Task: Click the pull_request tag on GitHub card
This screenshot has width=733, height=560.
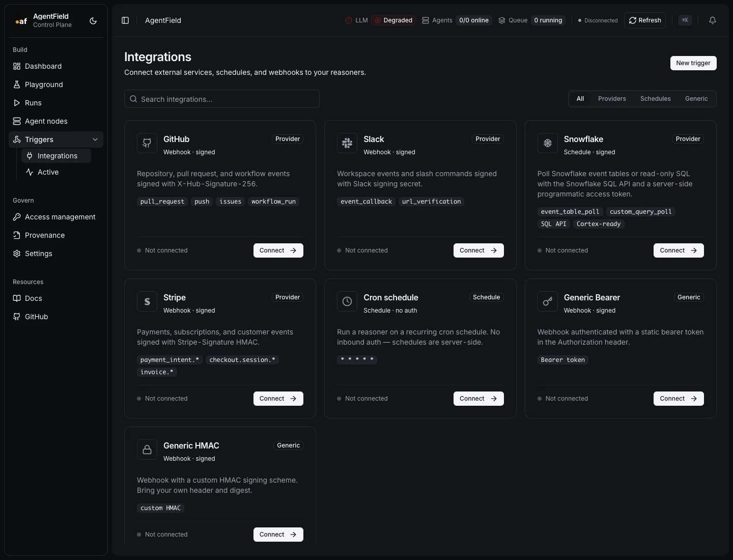Action: coord(162,202)
